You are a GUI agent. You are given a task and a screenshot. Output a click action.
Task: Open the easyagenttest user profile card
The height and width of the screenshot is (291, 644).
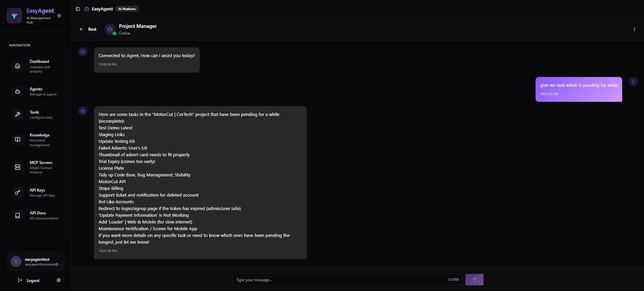[x=35, y=261]
